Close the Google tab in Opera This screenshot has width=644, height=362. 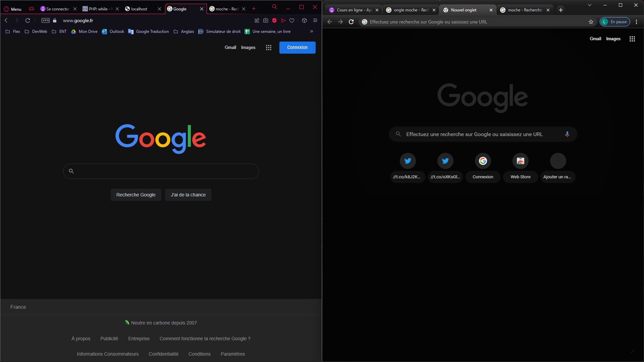pos(202,9)
